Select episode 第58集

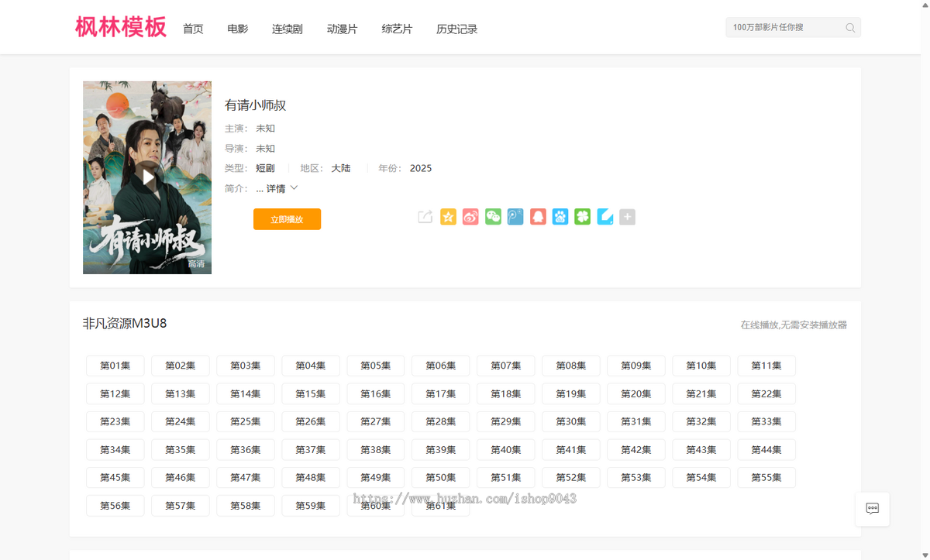click(246, 505)
